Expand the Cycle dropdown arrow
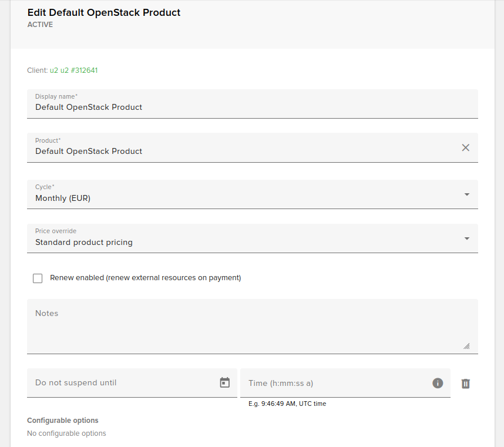 click(x=466, y=194)
